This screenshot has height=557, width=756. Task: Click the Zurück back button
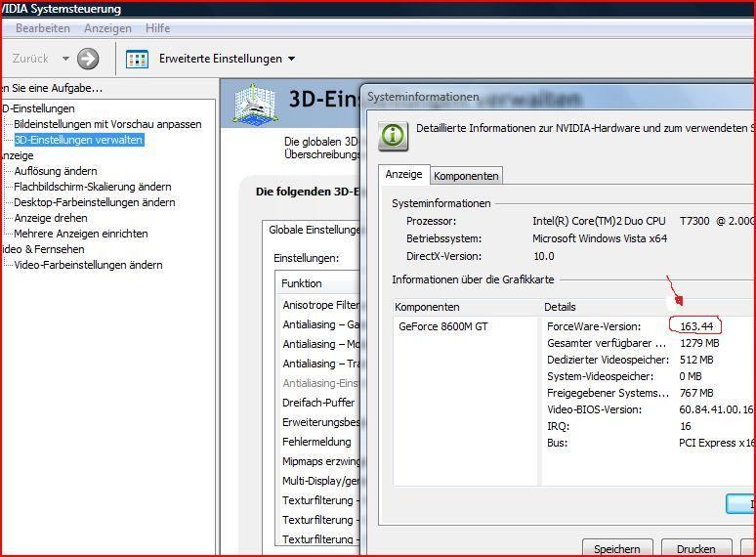pos(30,59)
